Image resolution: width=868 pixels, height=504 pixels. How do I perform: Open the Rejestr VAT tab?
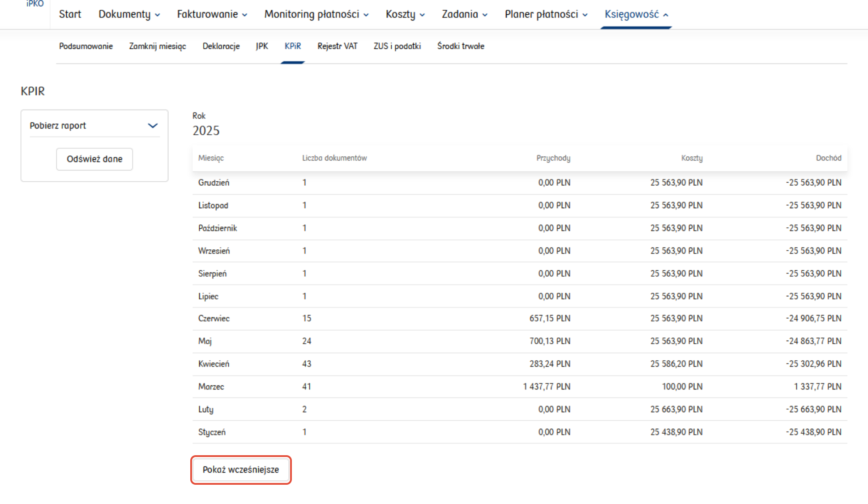[x=338, y=46]
